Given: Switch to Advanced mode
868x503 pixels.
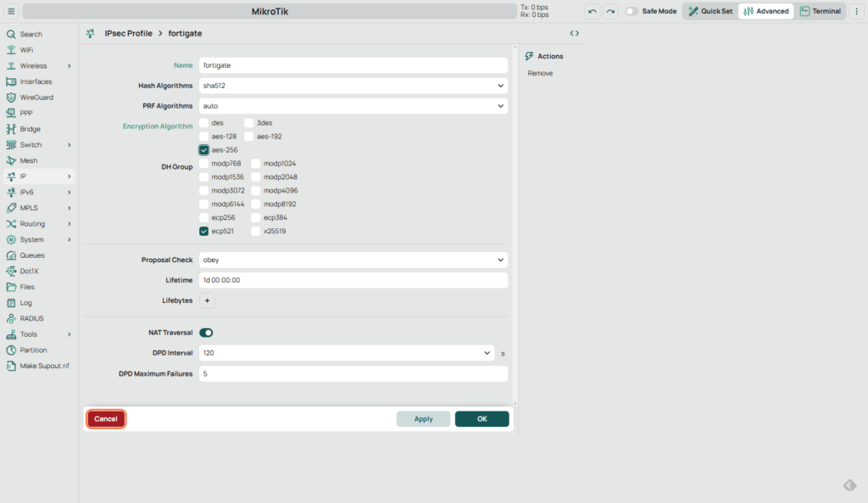Looking at the screenshot, I should (766, 11).
